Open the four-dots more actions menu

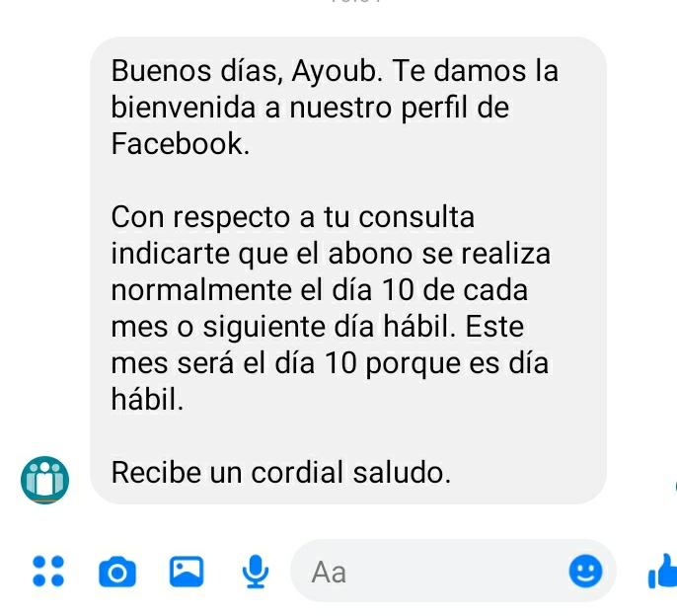48,571
